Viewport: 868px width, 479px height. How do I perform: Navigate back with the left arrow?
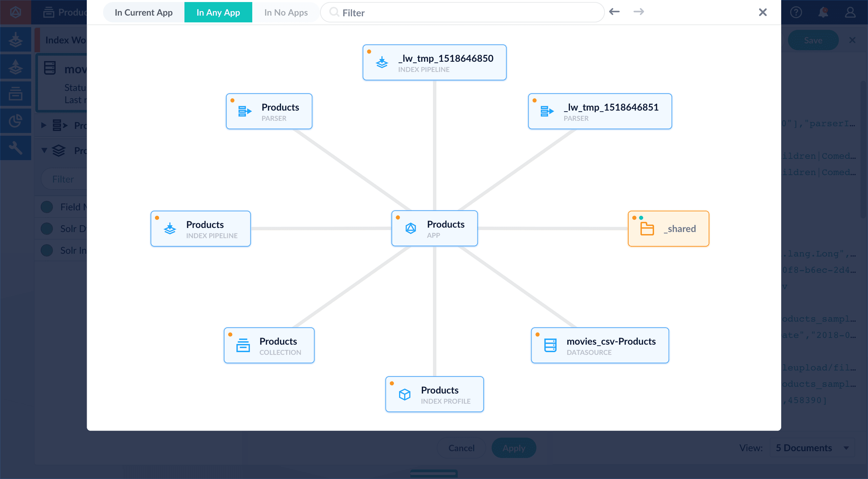tap(614, 12)
